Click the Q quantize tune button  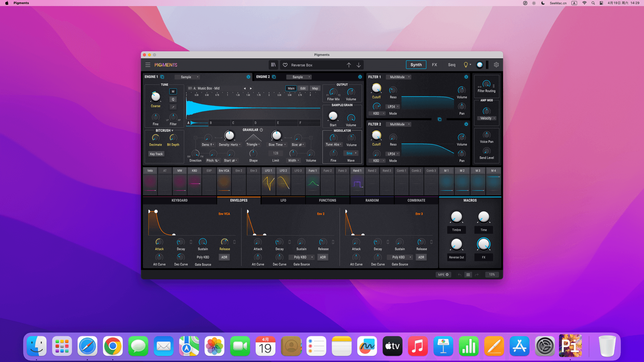tap(173, 99)
